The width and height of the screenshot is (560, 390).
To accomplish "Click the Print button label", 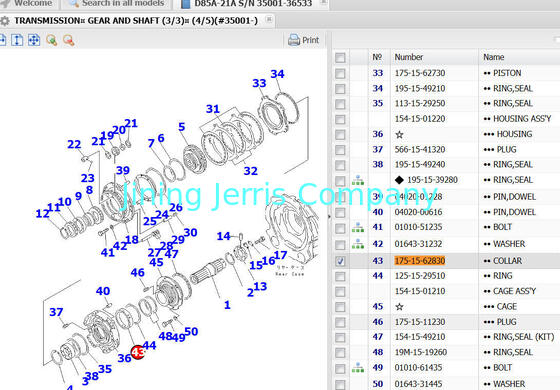I will pyautogui.click(x=310, y=40).
